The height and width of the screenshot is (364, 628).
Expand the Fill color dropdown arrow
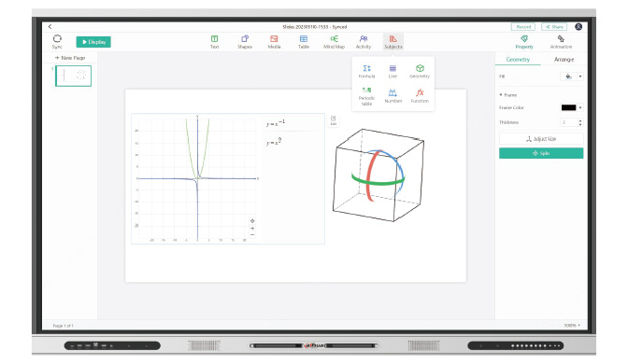[x=580, y=77]
